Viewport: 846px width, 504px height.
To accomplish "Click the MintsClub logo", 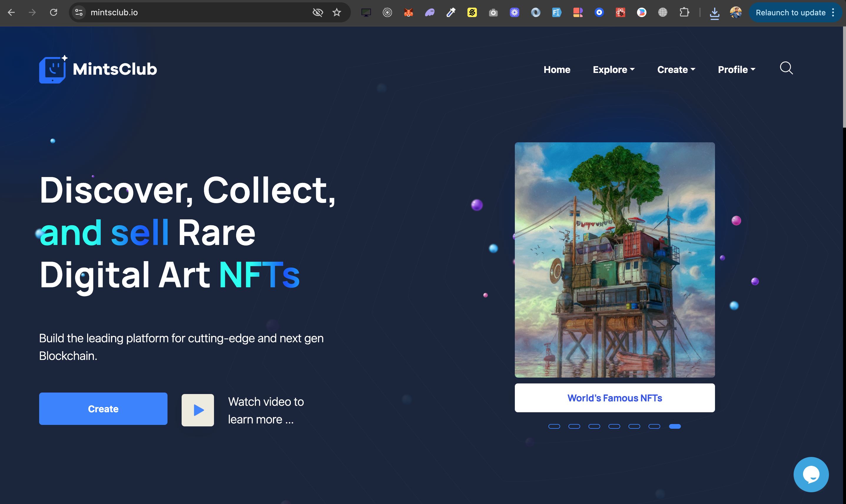I will (x=98, y=69).
